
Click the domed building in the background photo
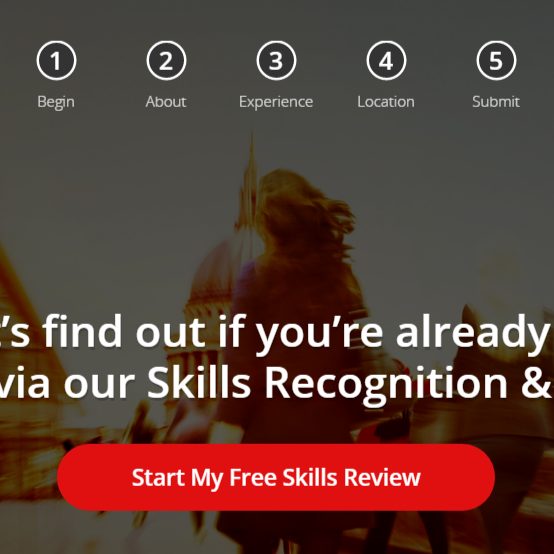(212, 279)
